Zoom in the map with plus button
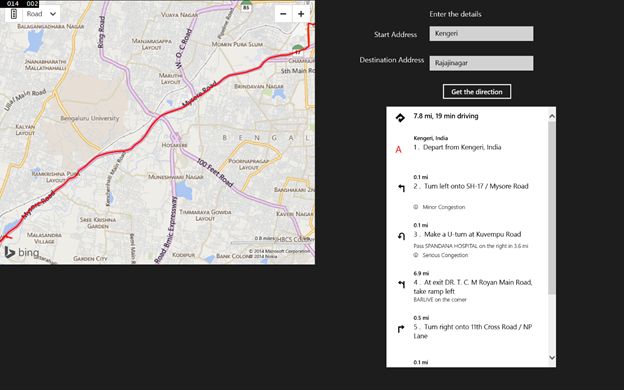 pos(301,14)
